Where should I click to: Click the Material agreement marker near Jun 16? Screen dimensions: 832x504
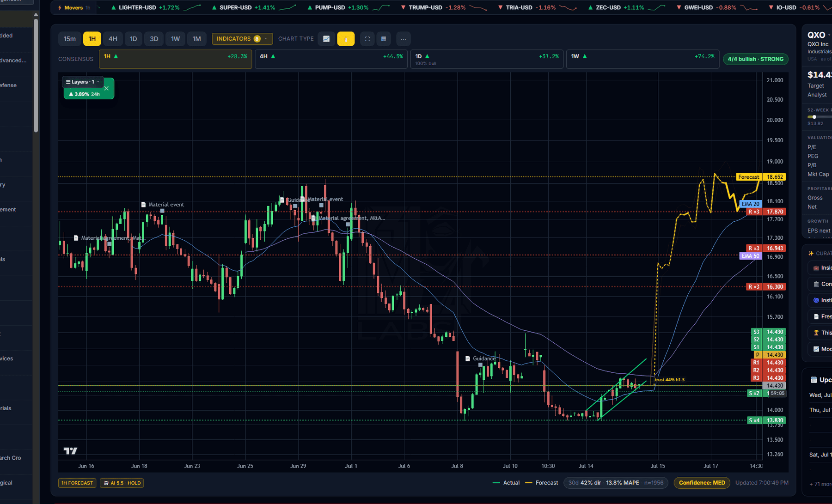tap(76, 238)
